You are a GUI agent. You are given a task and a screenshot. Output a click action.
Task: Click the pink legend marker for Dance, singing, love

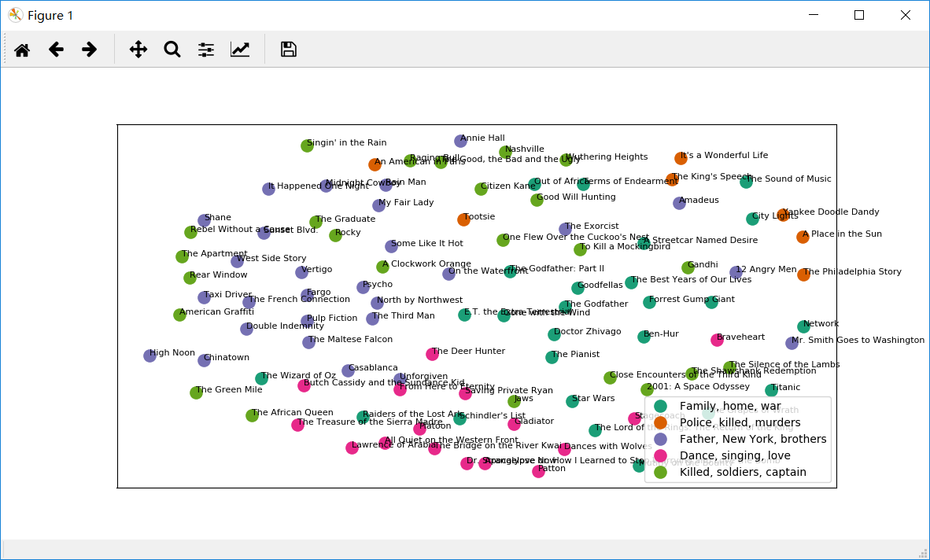660,455
